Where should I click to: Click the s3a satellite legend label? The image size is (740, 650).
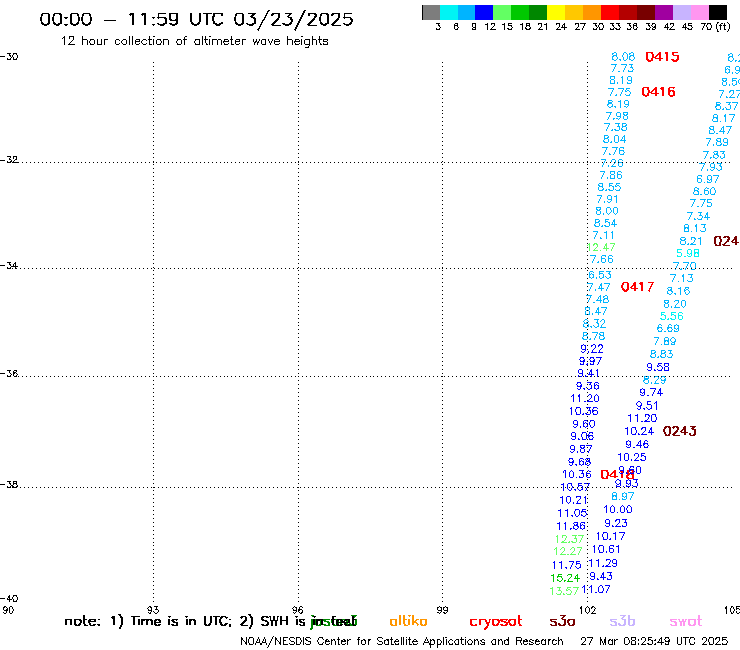point(562,622)
